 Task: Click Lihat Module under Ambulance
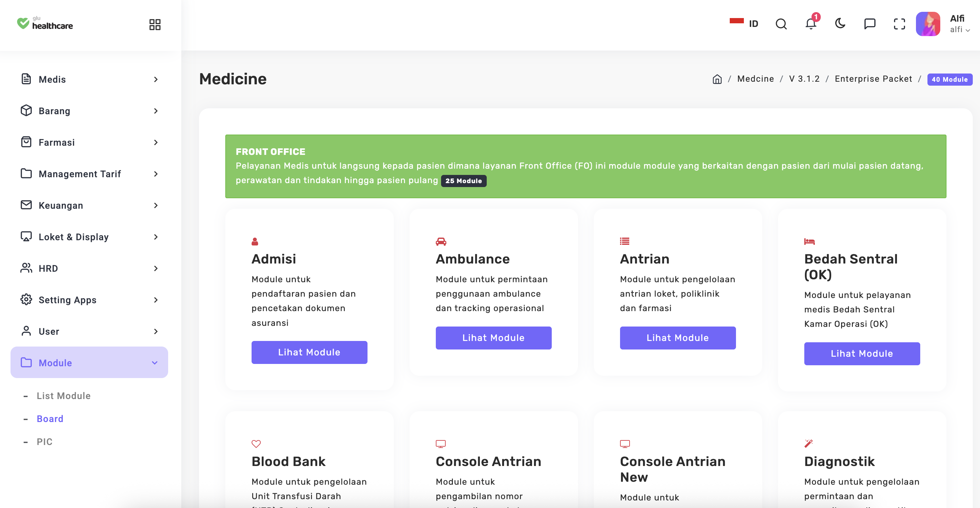pyautogui.click(x=493, y=338)
